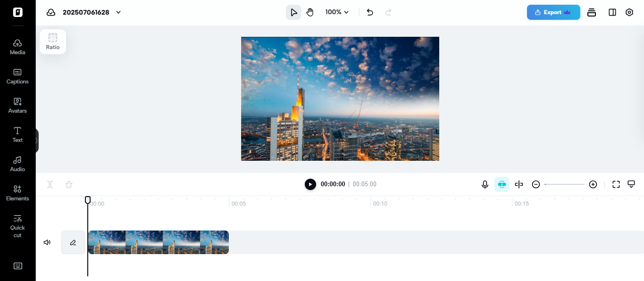Screen dimensions: 644x281
Task: Open the 100% zoom level dropdown
Action: (x=337, y=12)
